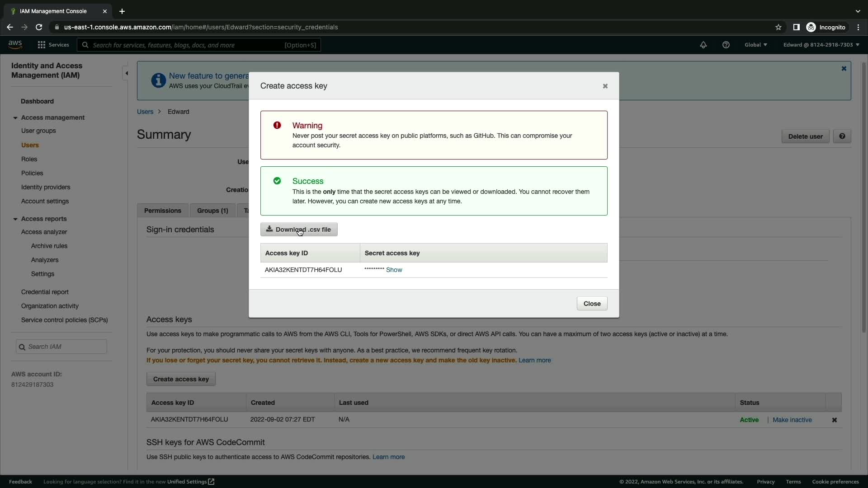Show the secret access key
The width and height of the screenshot is (868, 488).
click(394, 270)
